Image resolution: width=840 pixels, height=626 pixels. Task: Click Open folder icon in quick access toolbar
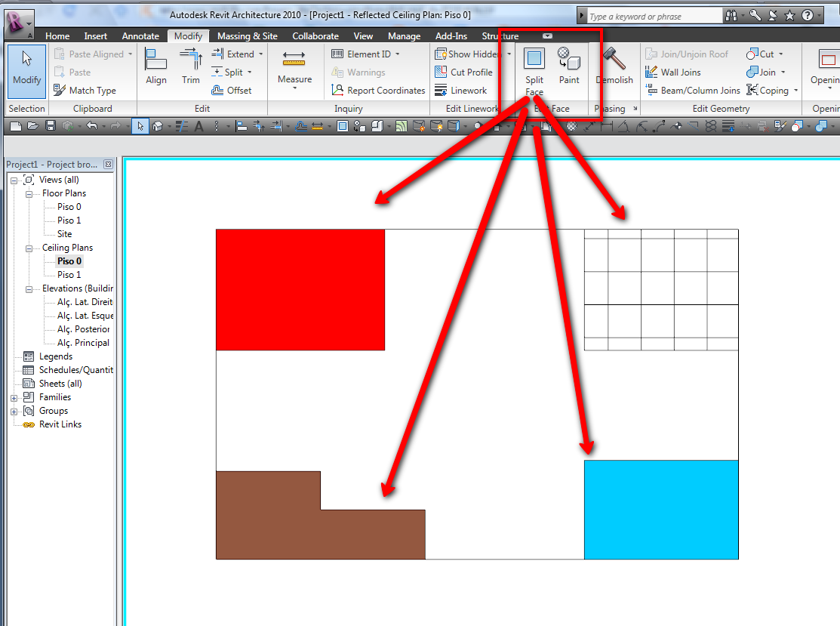(33, 127)
